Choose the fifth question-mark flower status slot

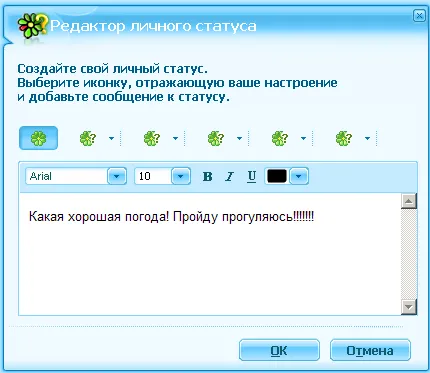(x=344, y=138)
